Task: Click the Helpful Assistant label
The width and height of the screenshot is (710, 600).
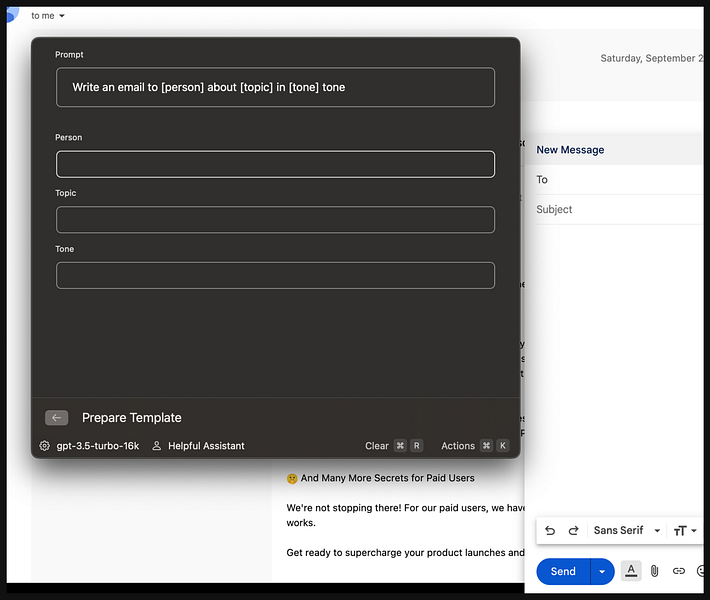Action: [206, 446]
